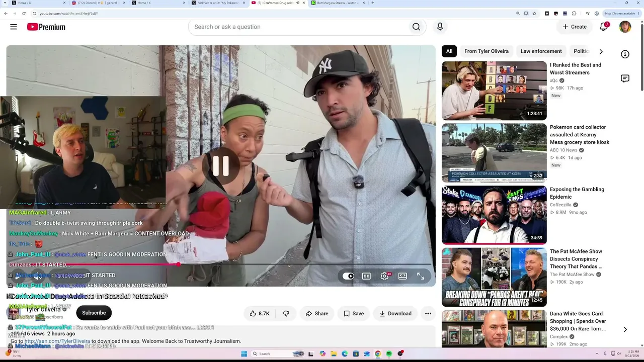Open Chrome media controls icon
Image resolution: width=644 pixels, height=362 pixels.
pos(587,14)
